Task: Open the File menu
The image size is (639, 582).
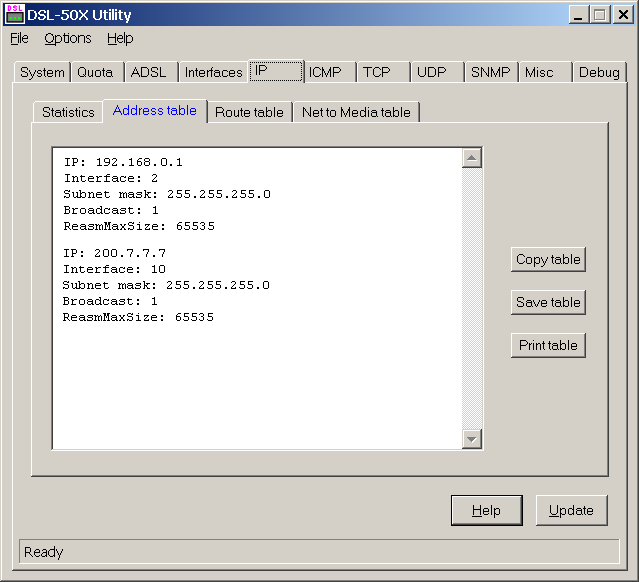Action: [x=19, y=38]
